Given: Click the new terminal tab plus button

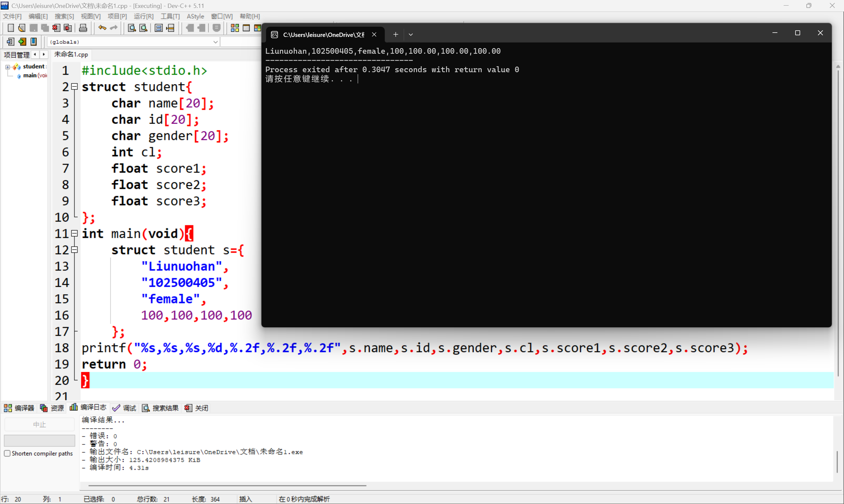Looking at the screenshot, I should click(x=395, y=34).
